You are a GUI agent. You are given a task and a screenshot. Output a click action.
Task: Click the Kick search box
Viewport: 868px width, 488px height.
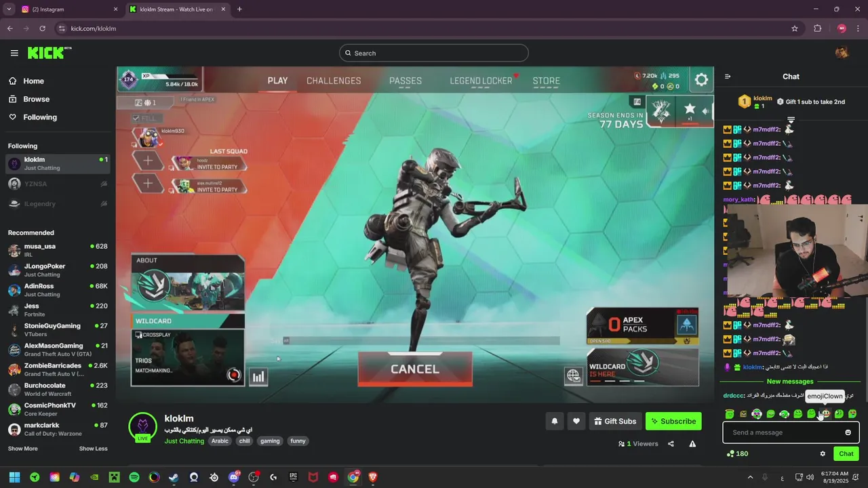click(x=434, y=53)
